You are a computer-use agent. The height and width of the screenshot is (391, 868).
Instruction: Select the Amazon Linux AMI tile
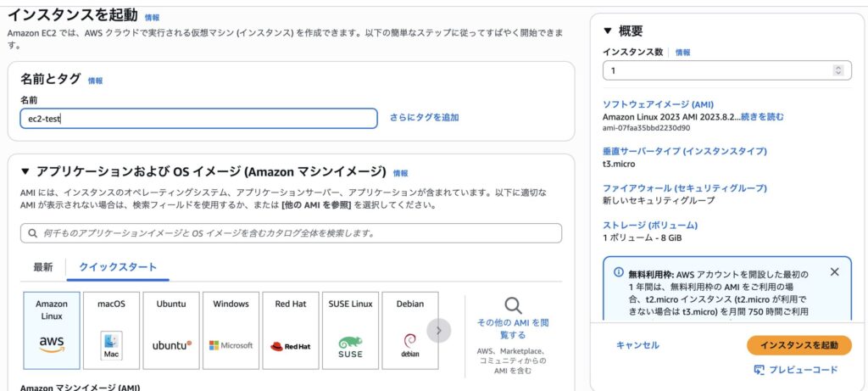click(x=52, y=331)
